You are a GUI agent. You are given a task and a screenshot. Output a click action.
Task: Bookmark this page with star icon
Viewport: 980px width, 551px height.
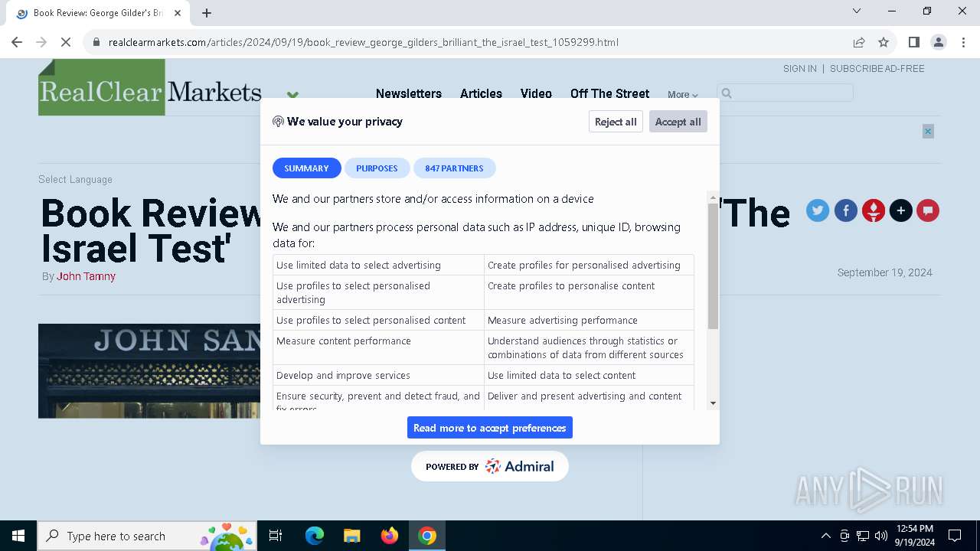(x=884, y=42)
